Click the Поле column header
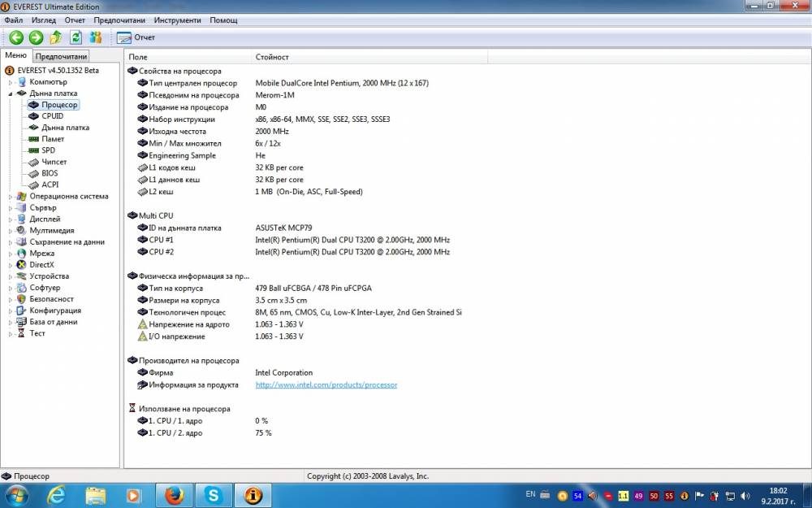The height and width of the screenshot is (508, 812). click(x=188, y=57)
